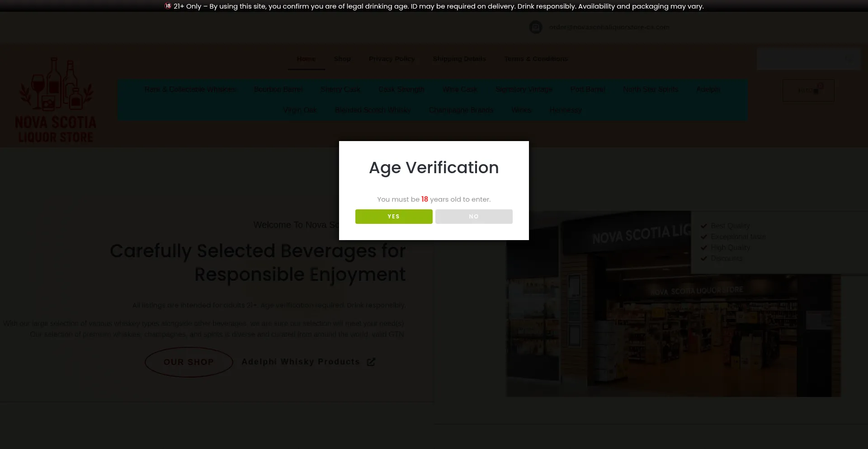
Task: Click the "Age Verification" dialog heading
Action: click(x=434, y=168)
